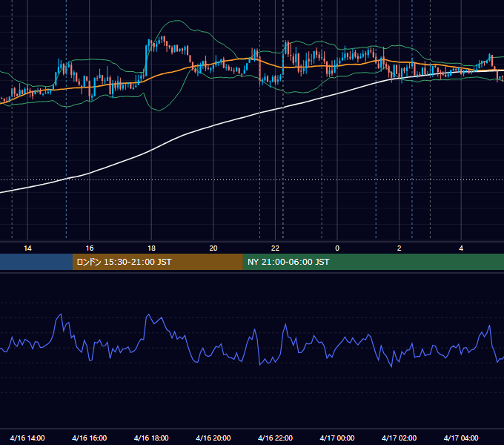Click the 4/17 00:00 date label

pos(337,438)
